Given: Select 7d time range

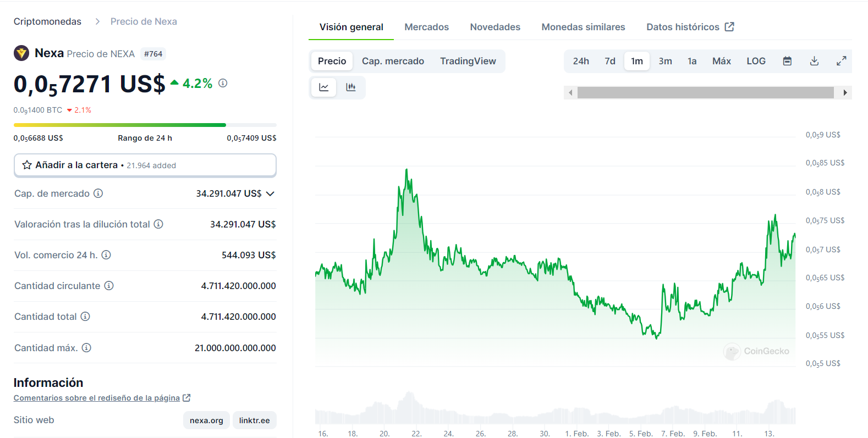Looking at the screenshot, I should pos(610,61).
